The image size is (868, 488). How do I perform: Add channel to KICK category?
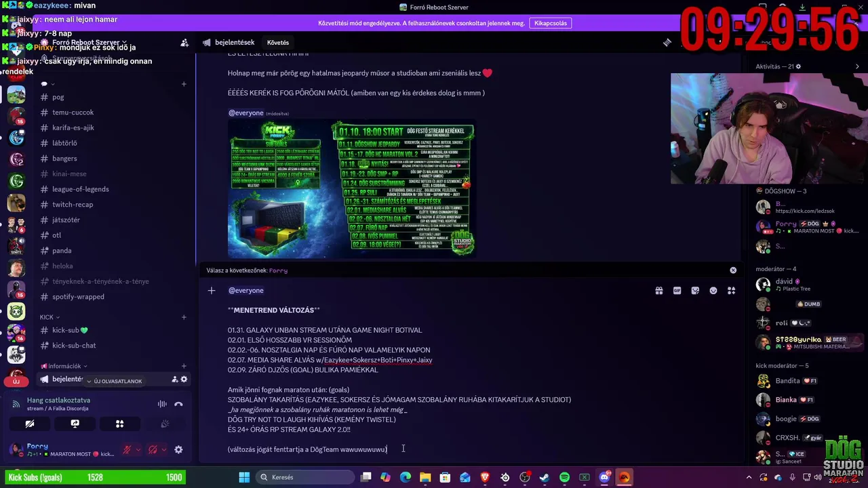pos(184,317)
